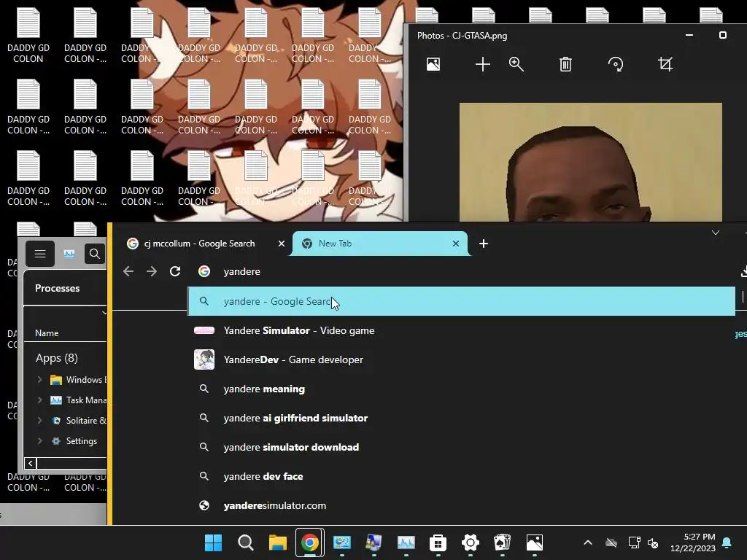Image resolution: width=747 pixels, height=560 pixels.
Task: Open taskbar Search
Action: click(x=246, y=542)
